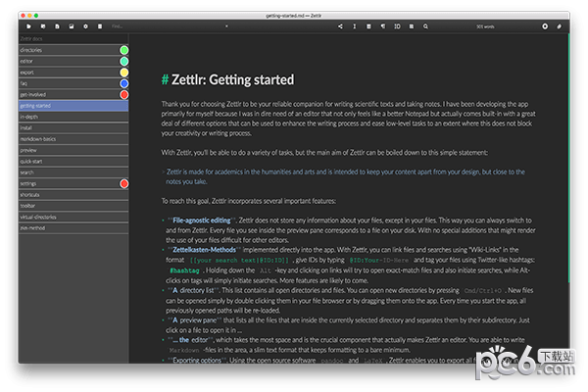This screenshot has width=588, height=392.
Task: Insert an ID with the ID toolbar icon
Action: [x=397, y=26]
